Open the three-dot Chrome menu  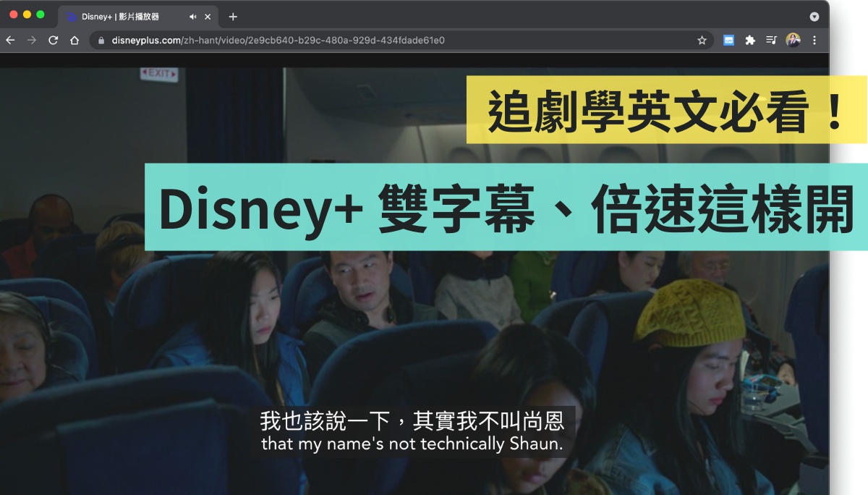point(814,41)
